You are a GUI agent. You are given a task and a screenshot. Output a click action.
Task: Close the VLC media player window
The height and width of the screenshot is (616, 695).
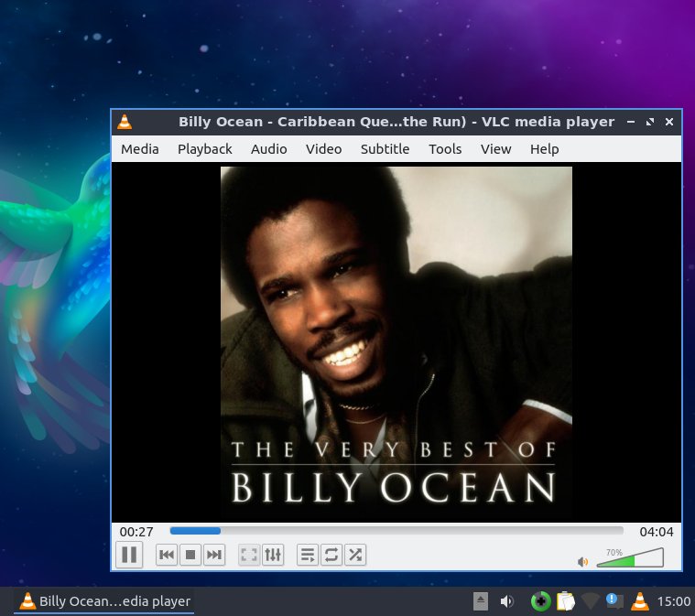tap(669, 122)
